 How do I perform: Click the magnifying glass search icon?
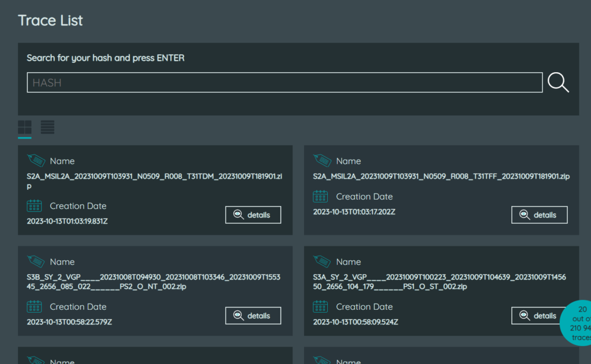(558, 82)
